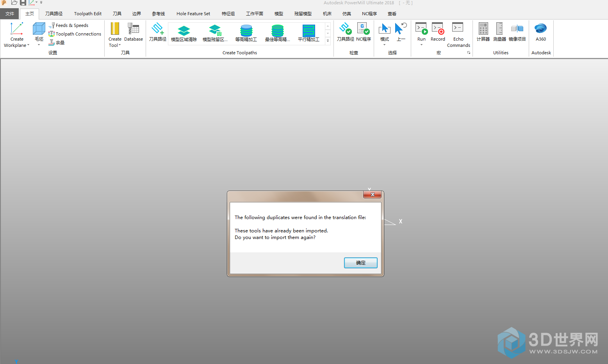The width and height of the screenshot is (608, 364).
Task: Switch to the 工作平面 tab
Action: [255, 14]
